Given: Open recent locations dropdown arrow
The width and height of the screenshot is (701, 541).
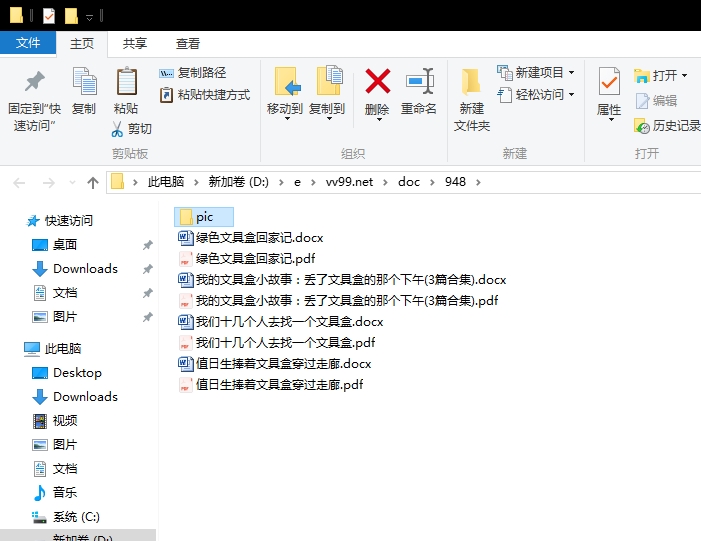Looking at the screenshot, I should (x=72, y=182).
